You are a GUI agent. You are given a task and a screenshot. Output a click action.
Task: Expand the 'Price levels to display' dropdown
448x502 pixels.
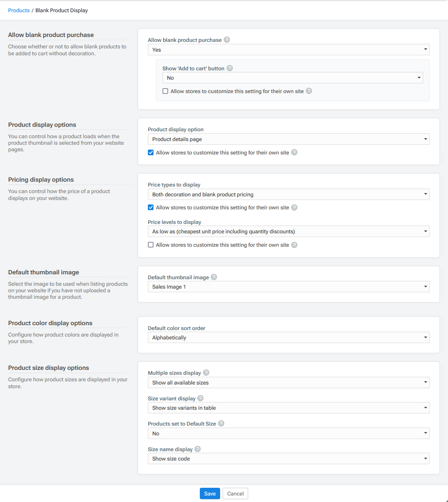288,231
